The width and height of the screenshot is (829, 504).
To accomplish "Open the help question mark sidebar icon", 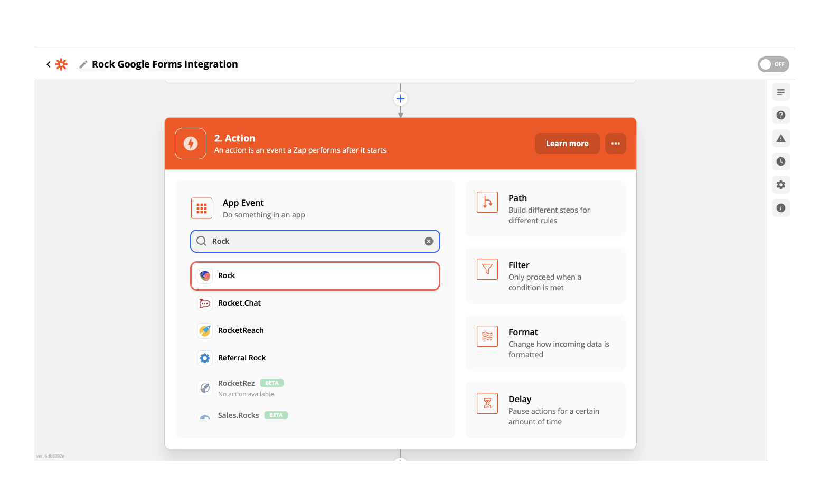I will coord(781,115).
